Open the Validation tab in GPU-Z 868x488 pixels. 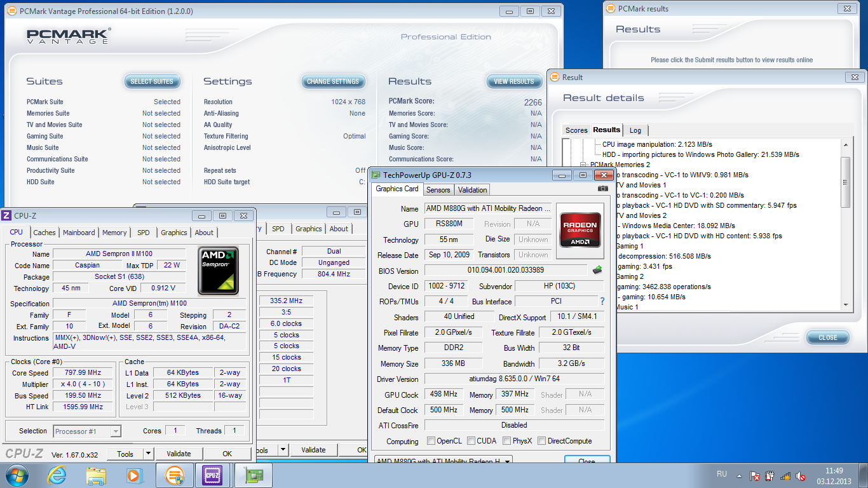click(x=472, y=189)
